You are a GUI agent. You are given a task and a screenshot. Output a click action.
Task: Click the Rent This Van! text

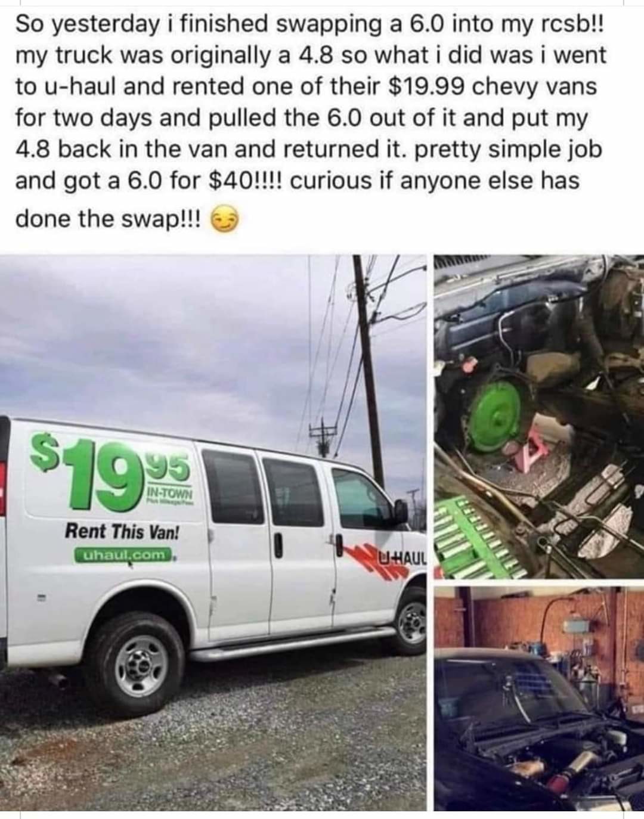pyautogui.click(x=122, y=531)
